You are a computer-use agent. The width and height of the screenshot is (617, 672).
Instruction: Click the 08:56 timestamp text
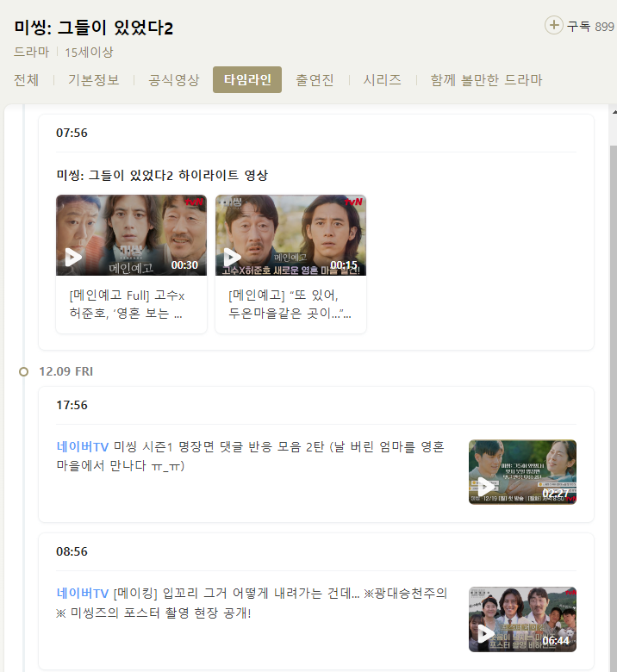pos(72,551)
